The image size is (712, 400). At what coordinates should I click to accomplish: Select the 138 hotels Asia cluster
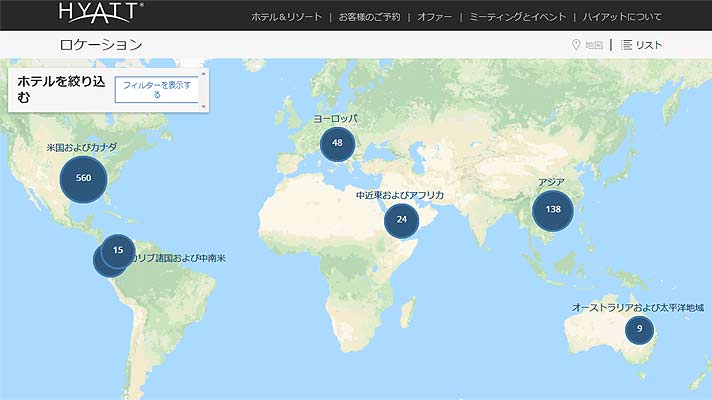point(553,211)
